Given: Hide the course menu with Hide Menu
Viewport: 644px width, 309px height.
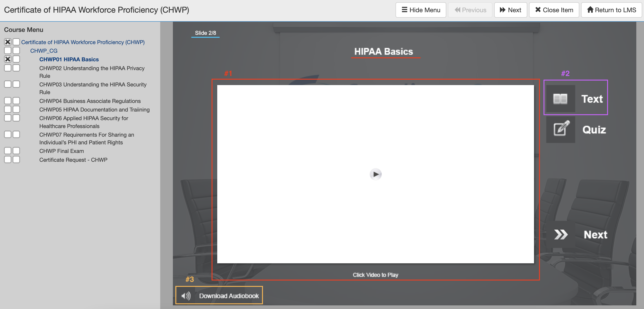Looking at the screenshot, I should point(421,10).
